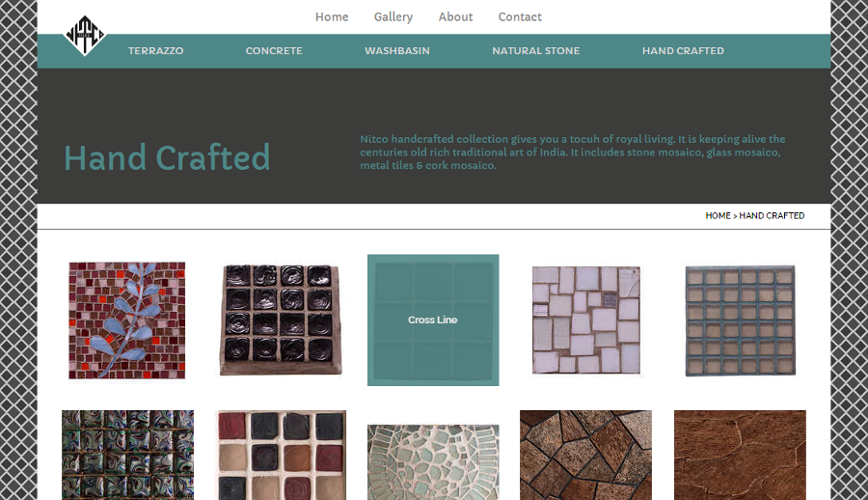
Task: Open the beige grid with blue grout tile
Action: point(740,320)
